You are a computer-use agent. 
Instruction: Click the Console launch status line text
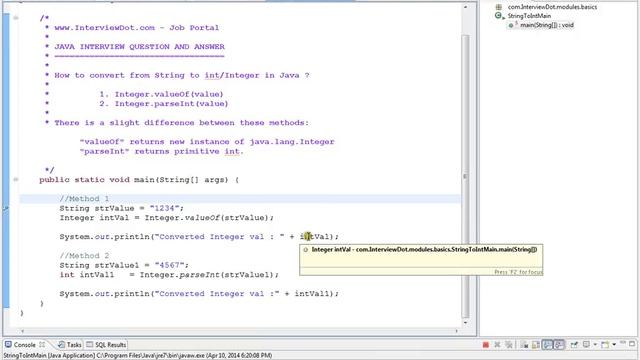coord(138,356)
